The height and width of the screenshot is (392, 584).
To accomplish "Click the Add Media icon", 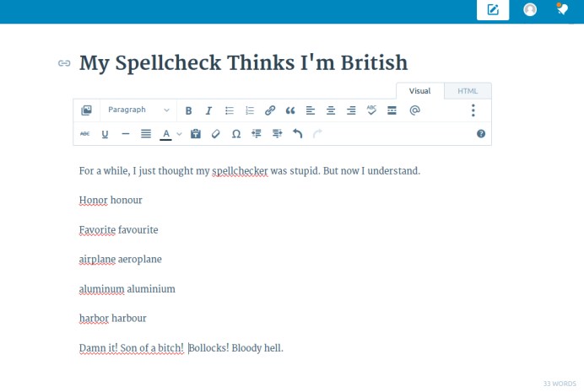I will (86, 110).
